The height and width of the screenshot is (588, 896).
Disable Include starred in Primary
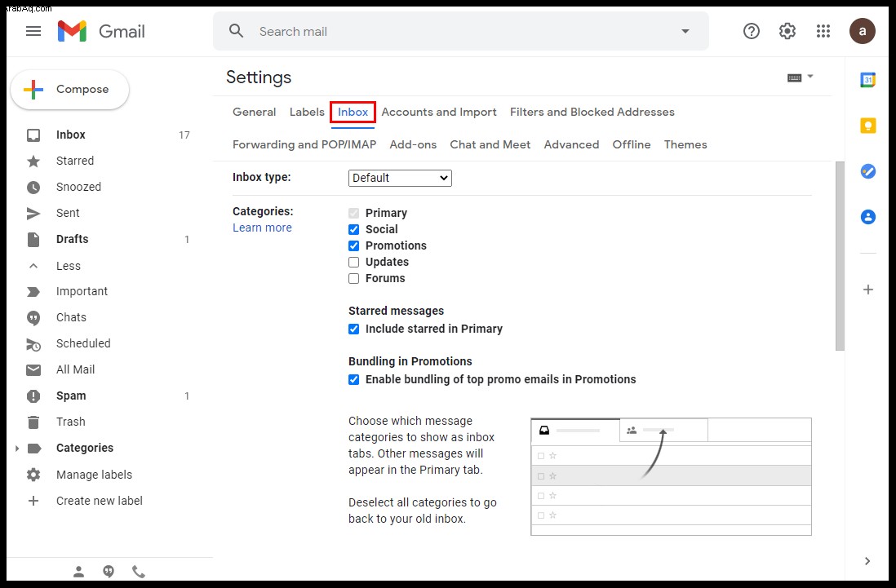pyautogui.click(x=353, y=329)
